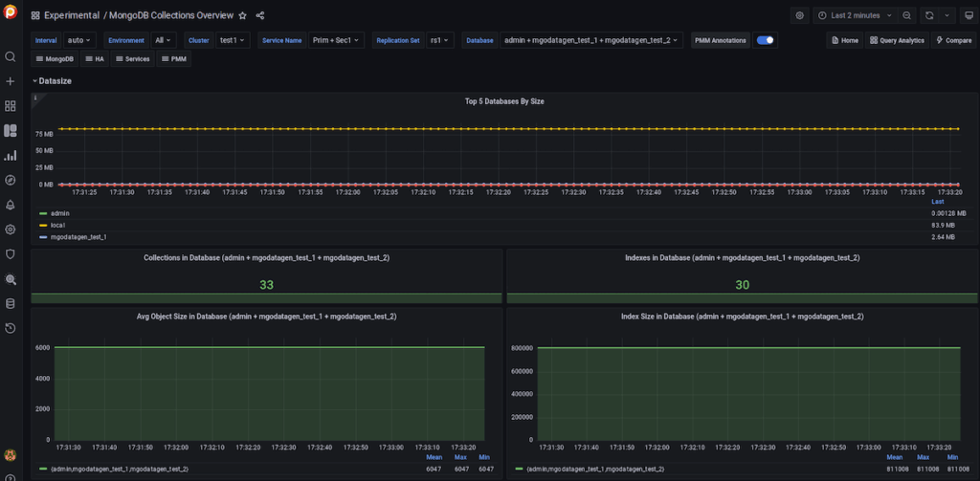This screenshot has height=481, width=980.
Task: Open the Last 2 minutes time picker
Action: click(x=855, y=15)
